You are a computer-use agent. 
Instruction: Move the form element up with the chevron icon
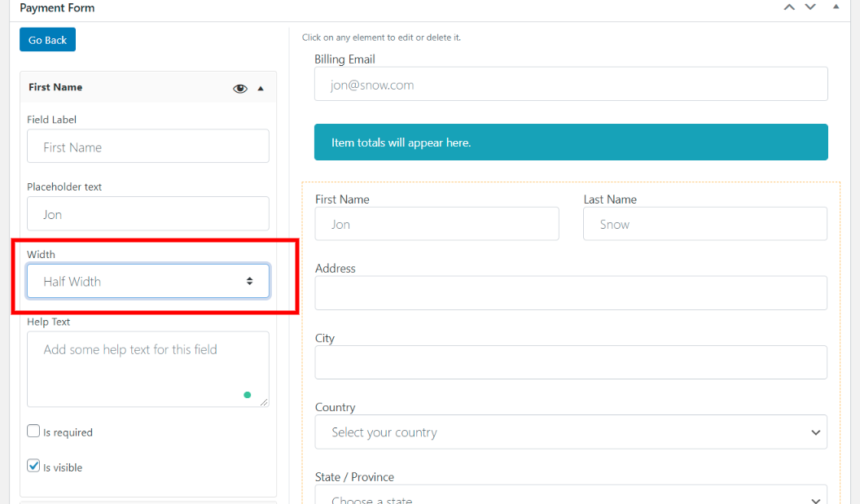point(788,7)
